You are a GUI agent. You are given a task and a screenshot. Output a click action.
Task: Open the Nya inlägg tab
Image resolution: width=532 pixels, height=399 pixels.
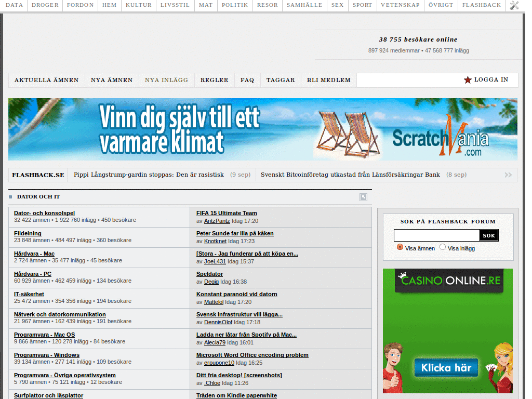[166, 80]
